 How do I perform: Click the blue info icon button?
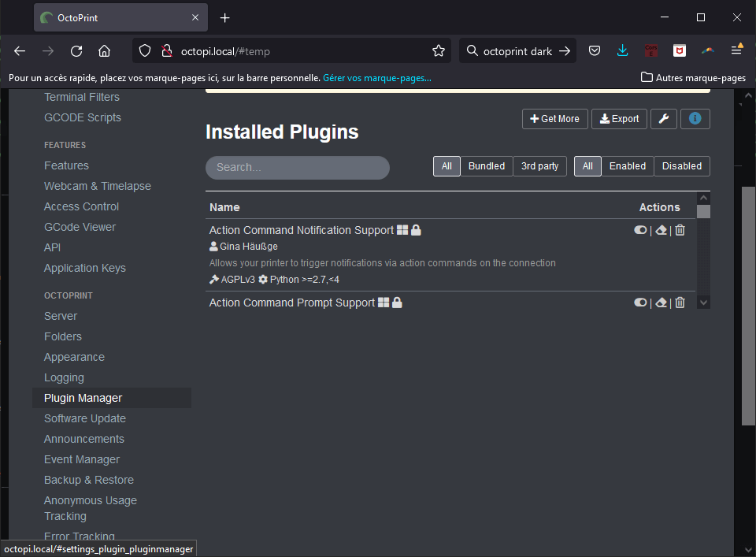(x=695, y=119)
